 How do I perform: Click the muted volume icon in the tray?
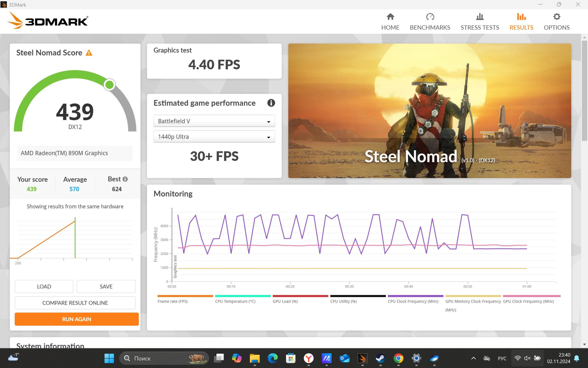click(527, 358)
